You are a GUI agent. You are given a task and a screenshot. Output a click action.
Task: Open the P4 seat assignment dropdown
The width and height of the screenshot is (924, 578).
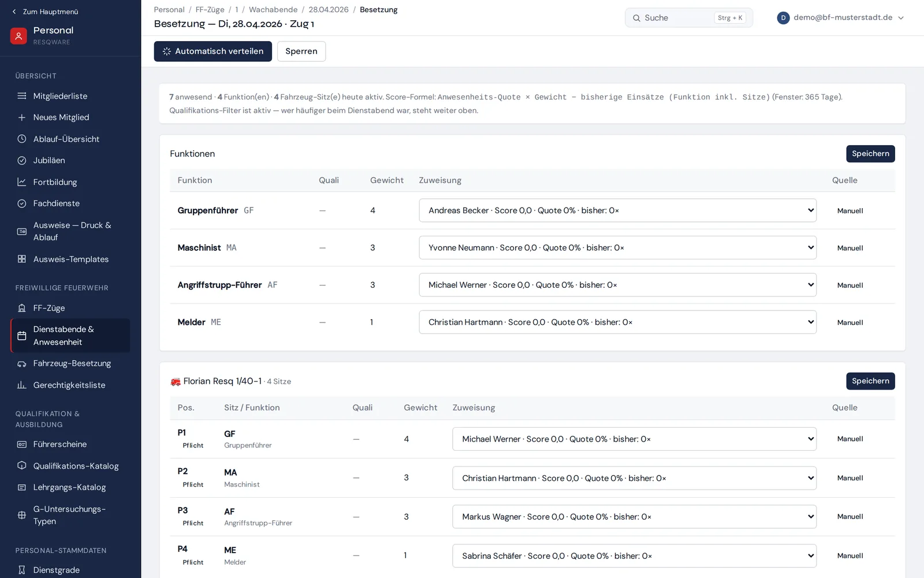point(634,556)
